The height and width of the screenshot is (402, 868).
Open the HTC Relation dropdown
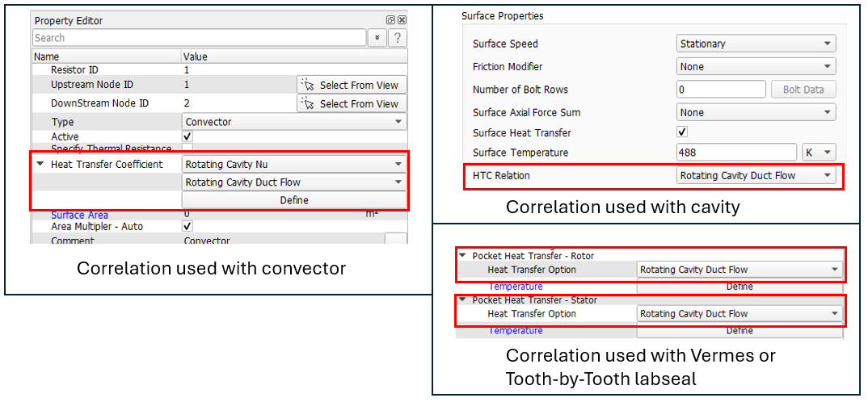tap(756, 175)
